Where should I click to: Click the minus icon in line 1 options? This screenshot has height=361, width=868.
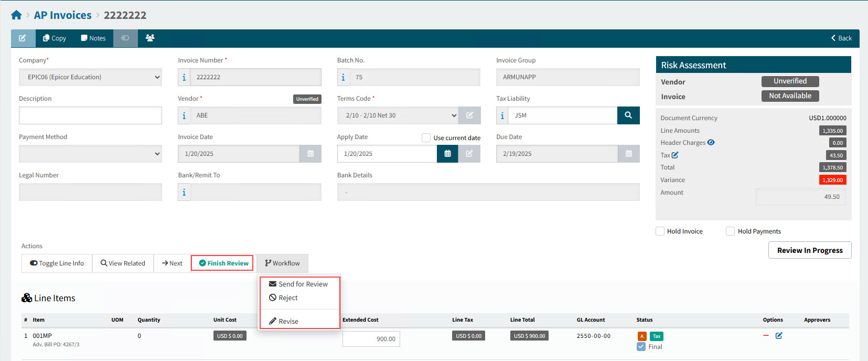[x=766, y=335]
